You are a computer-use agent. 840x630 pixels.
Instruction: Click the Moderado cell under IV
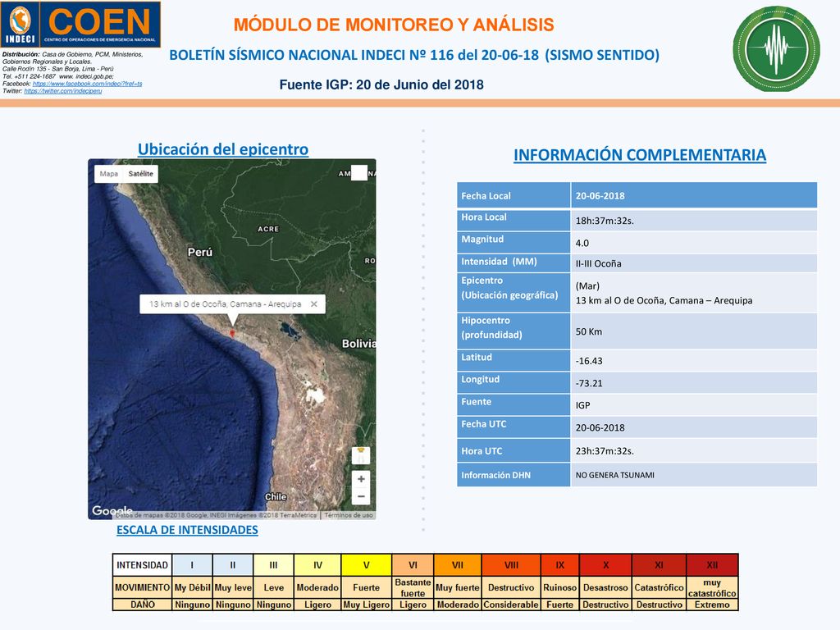(x=317, y=587)
